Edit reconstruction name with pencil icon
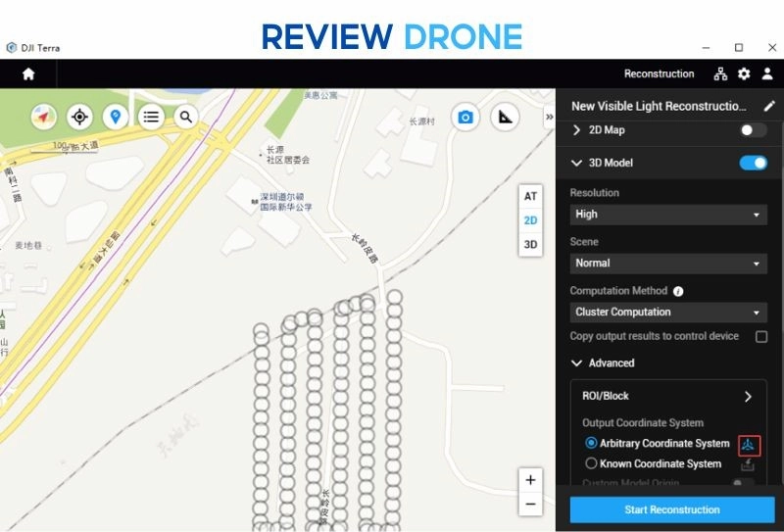The image size is (784, 532). pyautogui.click(x=769, y=106)
